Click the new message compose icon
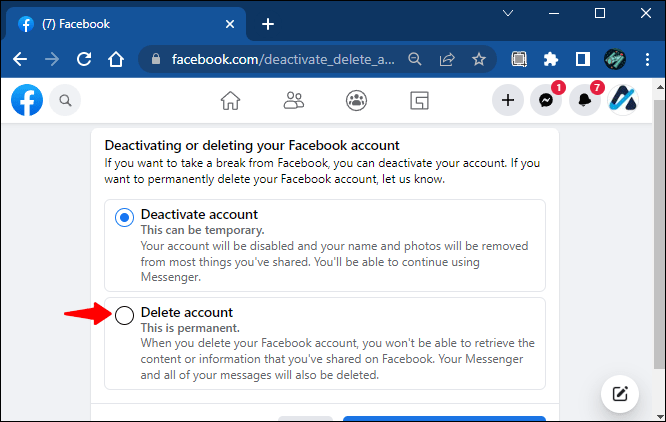Screen dimensions: 666x422 (620, 394)
